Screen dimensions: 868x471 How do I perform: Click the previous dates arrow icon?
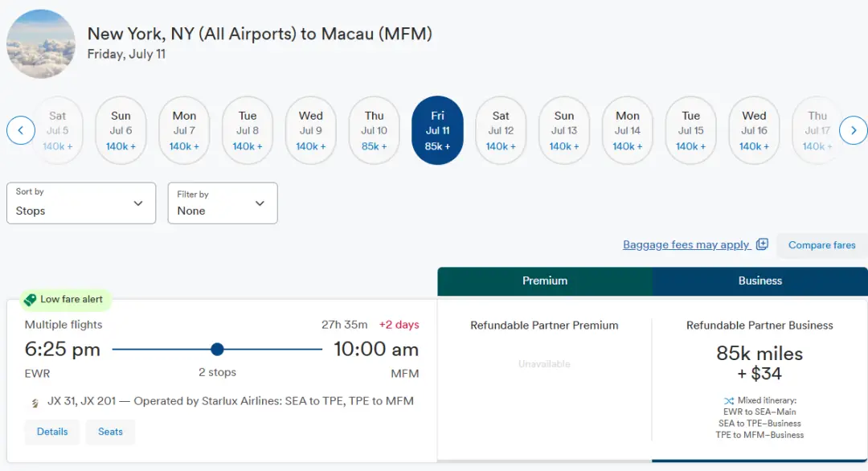tap(21, 130)
